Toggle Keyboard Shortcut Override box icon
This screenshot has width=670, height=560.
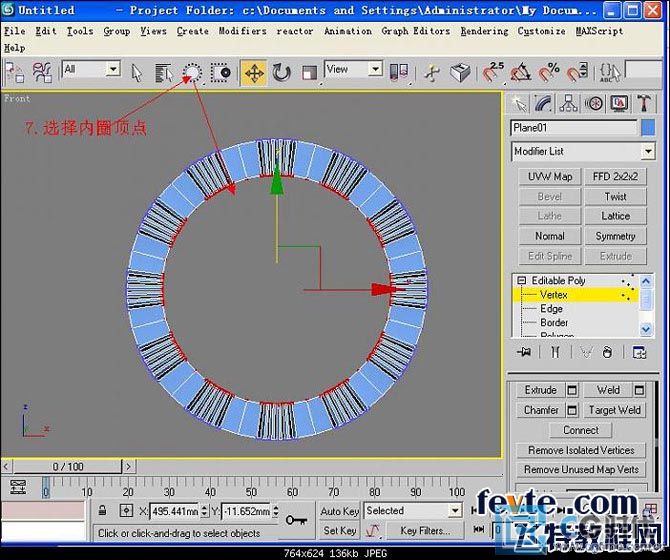point(460,72)
